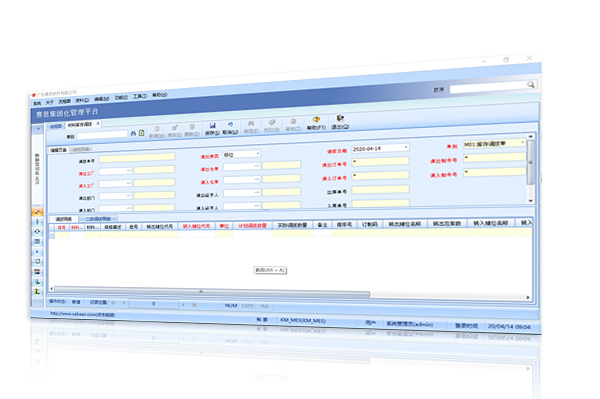This screenshot has width=600, height=399.
Task: Open the M01 库存调拨单 type dropdown
Action: coord(523,142)
